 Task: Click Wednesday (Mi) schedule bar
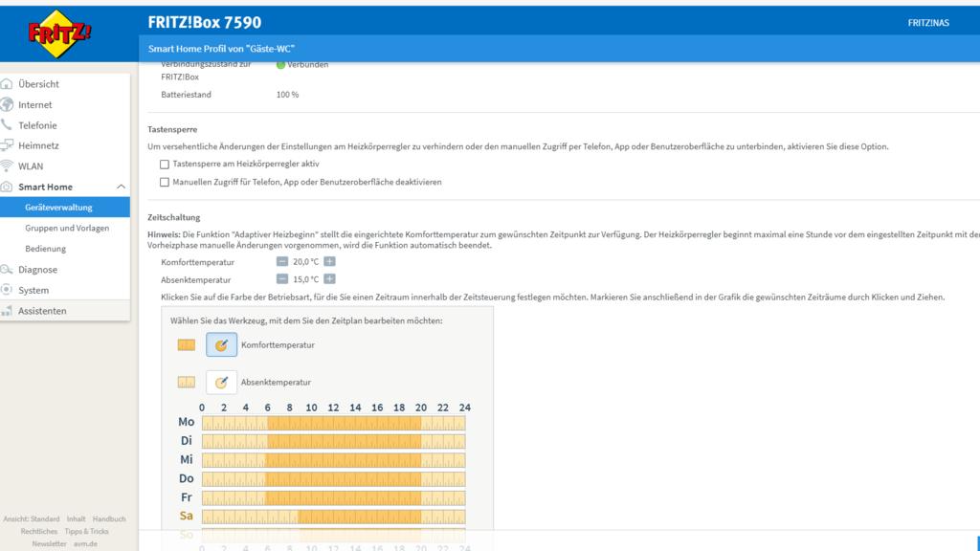(x=333, y=460)
